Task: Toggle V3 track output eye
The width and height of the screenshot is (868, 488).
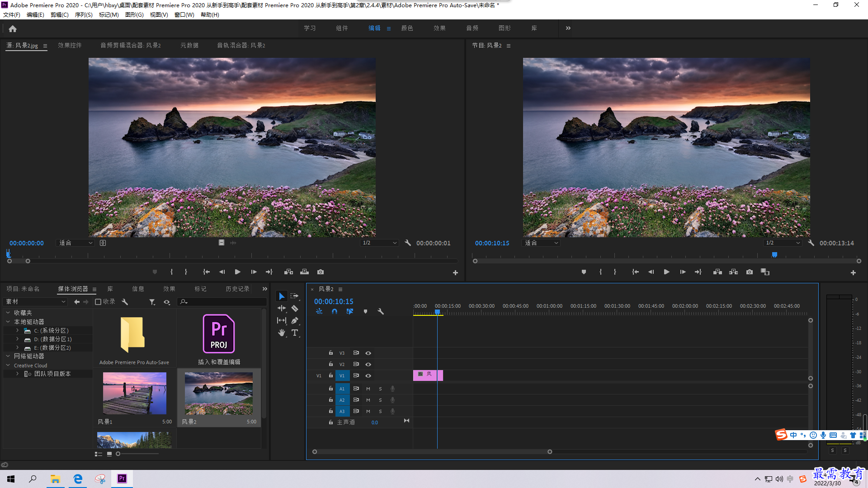Action: click(x=368, y=353)
